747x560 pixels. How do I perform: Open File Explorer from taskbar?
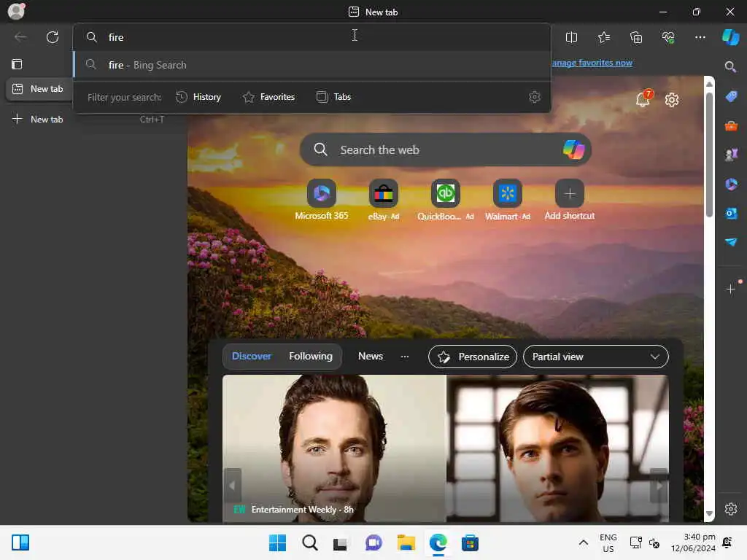(x=406, y=542)
